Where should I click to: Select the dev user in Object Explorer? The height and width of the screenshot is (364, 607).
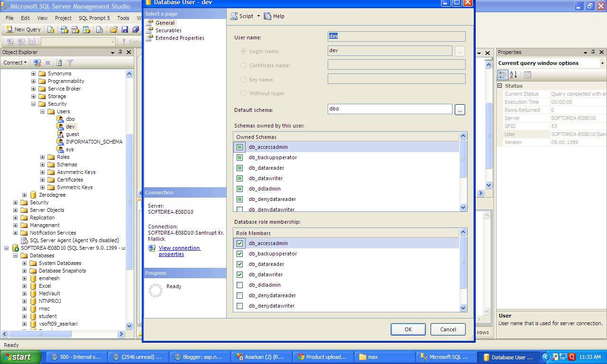click(x=70, y=127)
